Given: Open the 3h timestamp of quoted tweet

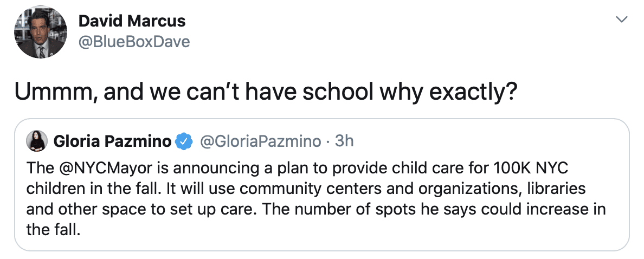Looking at the screenshot, I should point(345,142).
